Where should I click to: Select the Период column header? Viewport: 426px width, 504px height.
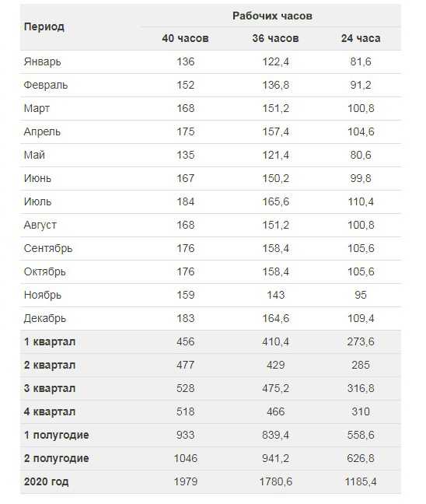coord(44,27)
